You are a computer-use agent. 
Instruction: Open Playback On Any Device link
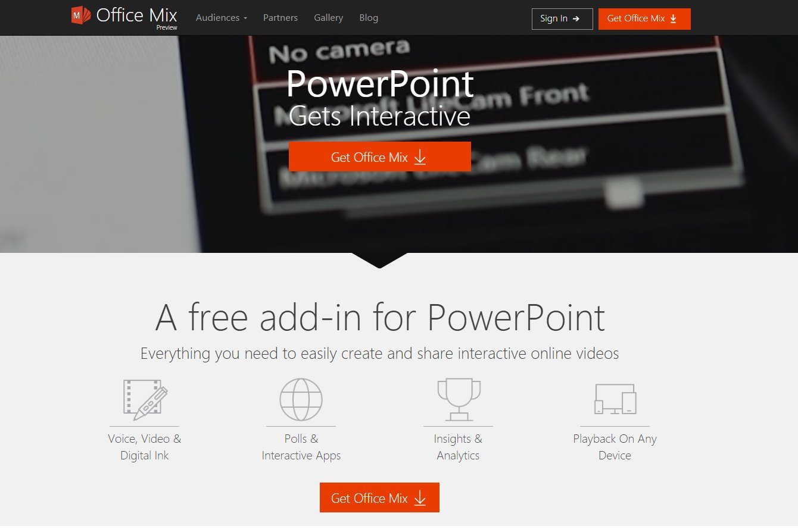pyautogui.click(x=615, y=447)
